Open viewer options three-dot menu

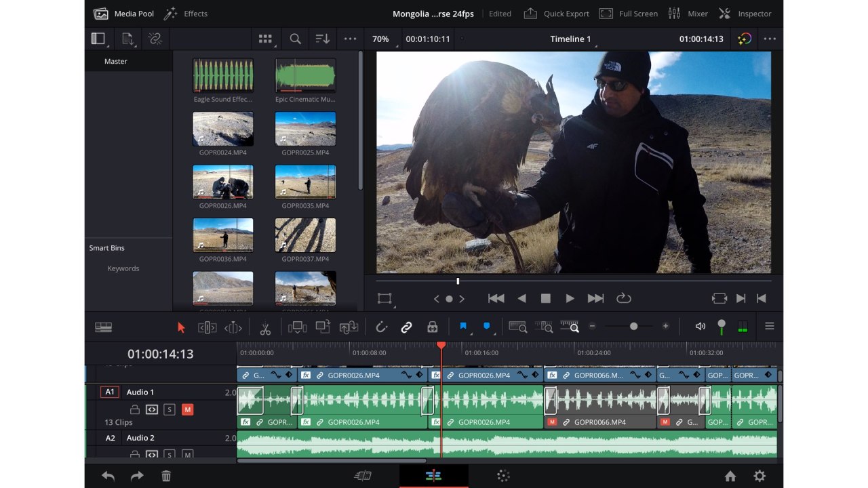(770, 39)
